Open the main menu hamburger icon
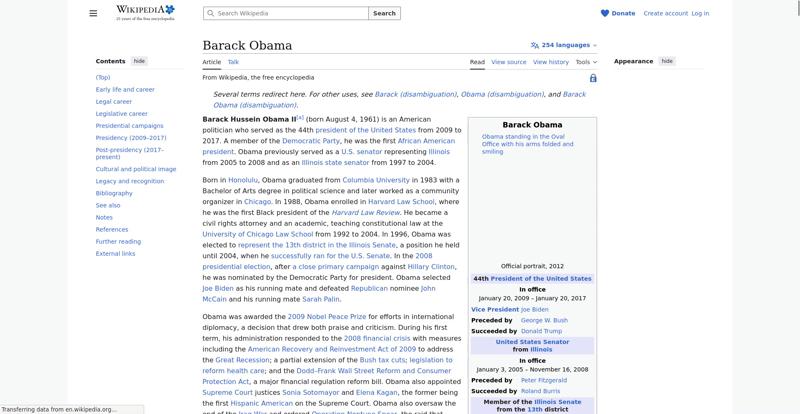The height and width of the screenshot is (414, 800). click(93, 13)
